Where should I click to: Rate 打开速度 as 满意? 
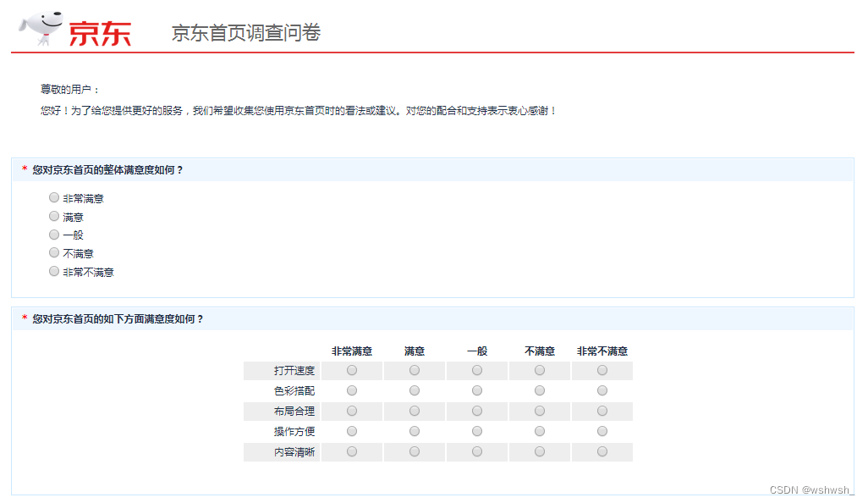pyautogui.click(x=414, y=370)
